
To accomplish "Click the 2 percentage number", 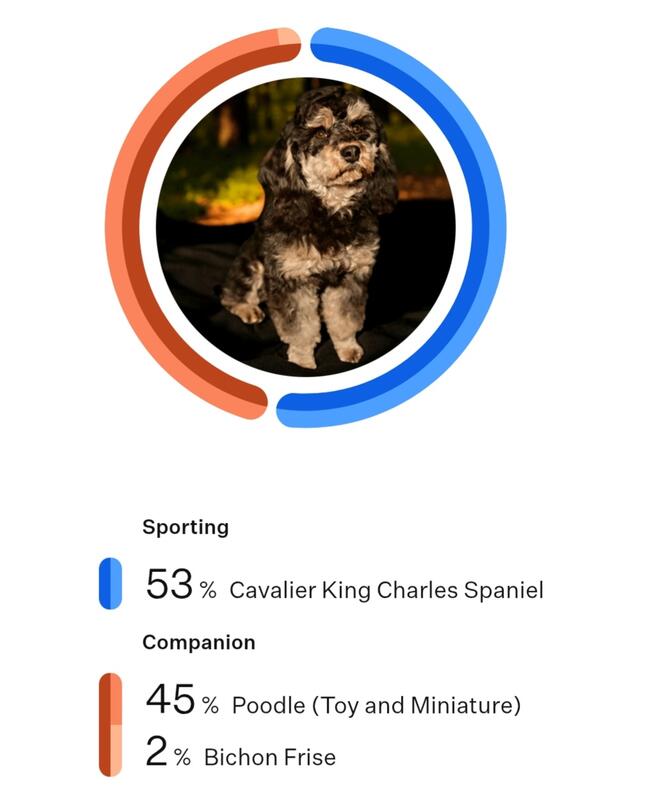I will (156, 751).
